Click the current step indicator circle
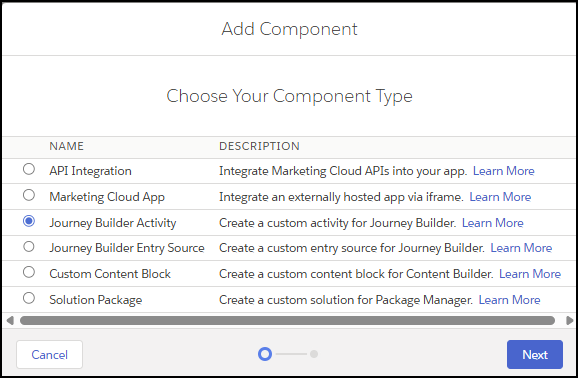 pos(265,354)
